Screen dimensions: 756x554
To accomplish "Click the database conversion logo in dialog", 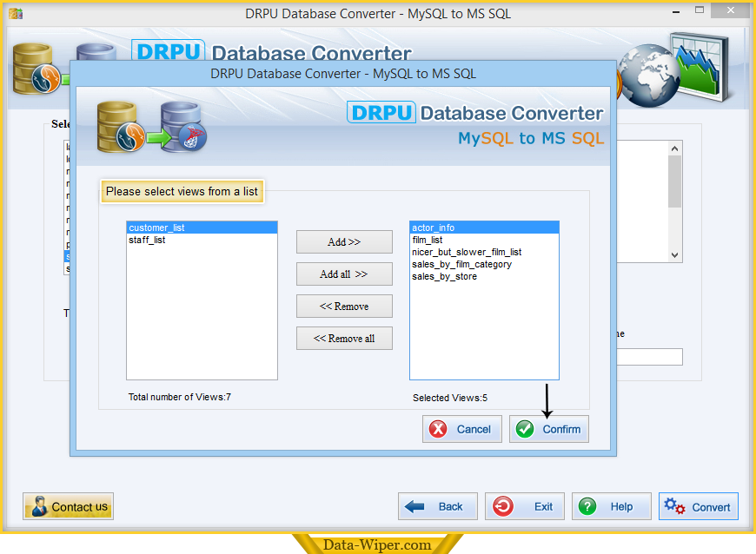I will click(x=151, y=125).
